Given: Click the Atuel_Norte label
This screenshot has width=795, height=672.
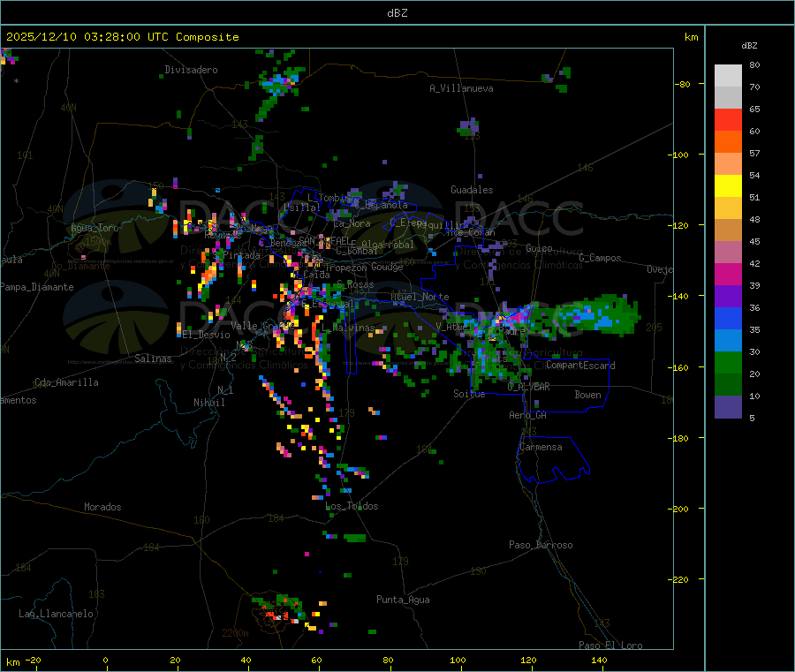Looking at the screenshot, I should 420,297.
